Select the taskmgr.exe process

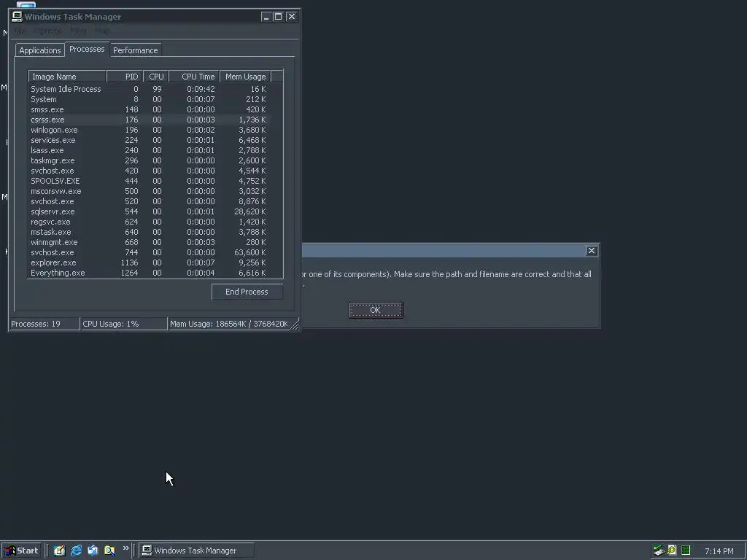tap(150, 161)
